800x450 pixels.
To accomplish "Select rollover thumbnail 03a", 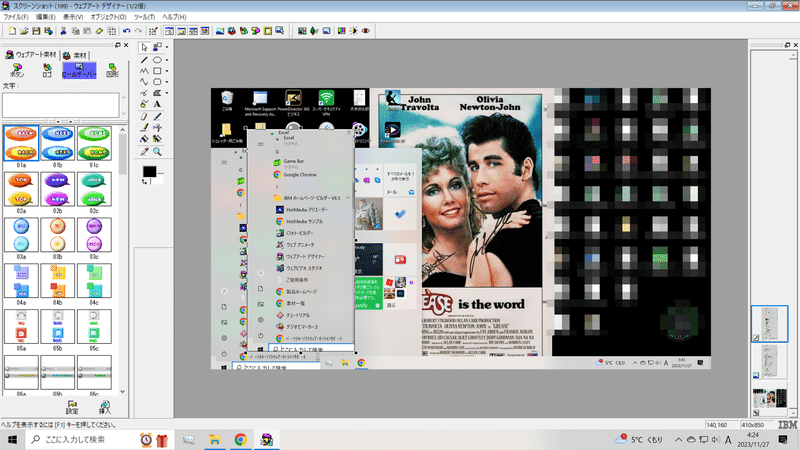I will [21, 236].
